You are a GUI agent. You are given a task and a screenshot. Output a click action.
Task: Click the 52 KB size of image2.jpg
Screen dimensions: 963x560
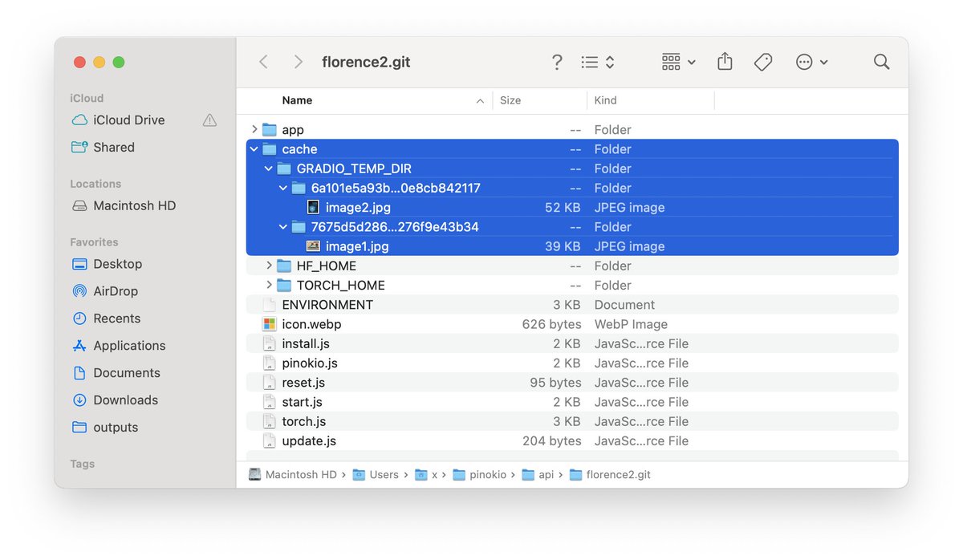click(562, 207)
